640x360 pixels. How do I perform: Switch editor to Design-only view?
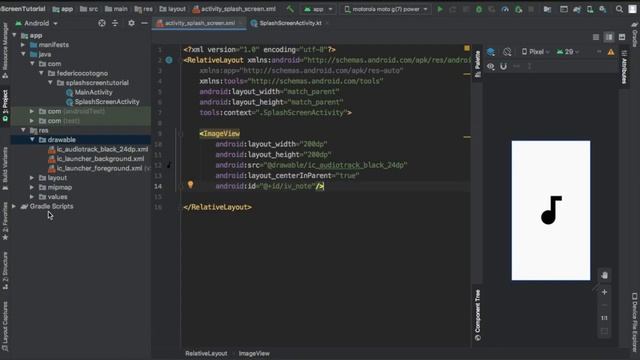622,37
